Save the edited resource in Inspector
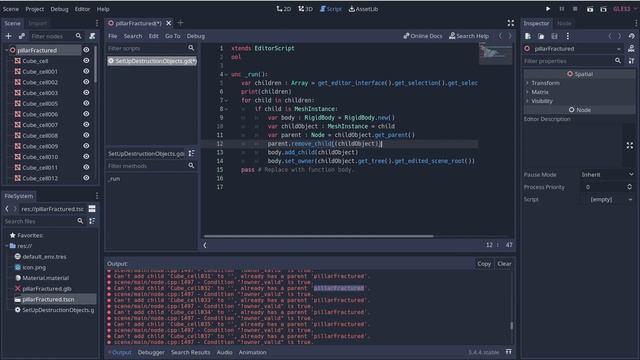 click(554, 36)
